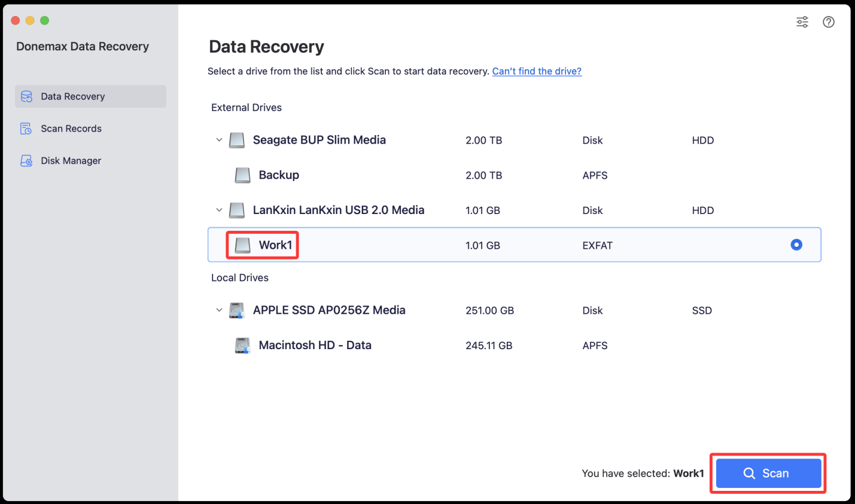Viewport: 855px width, 504px height.
Task: Click the Help question mark icon
Action: (x=828, y=22)
